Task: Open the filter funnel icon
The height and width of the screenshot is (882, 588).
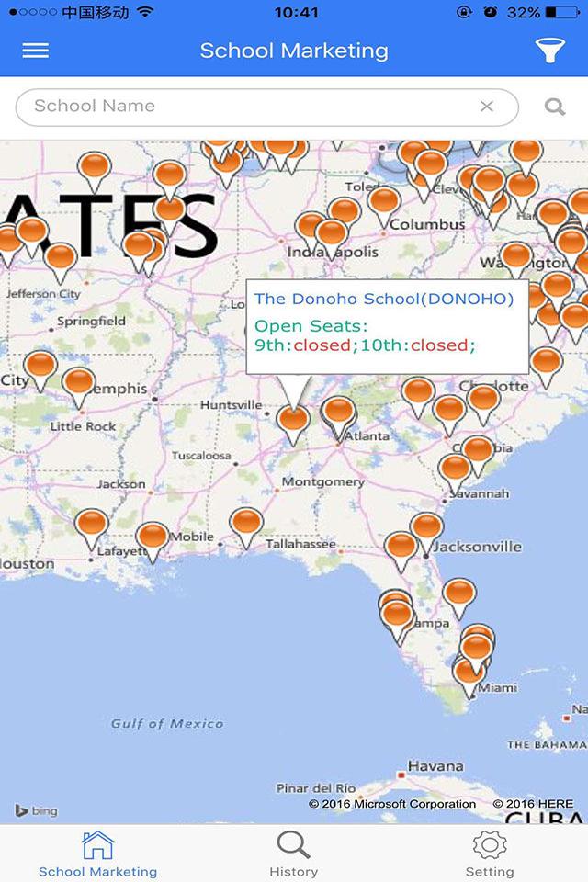Action: pyautogui.click(x=549, y=51)
